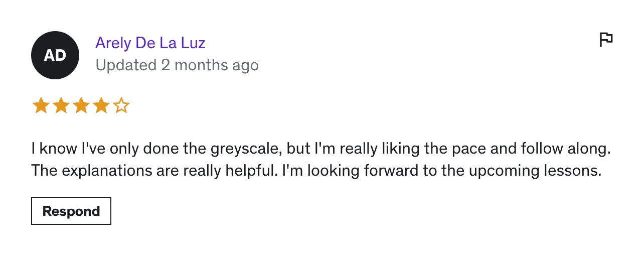The image size is (644, 257).
Task: Click the second filled rating star
Action: [61, 106]
